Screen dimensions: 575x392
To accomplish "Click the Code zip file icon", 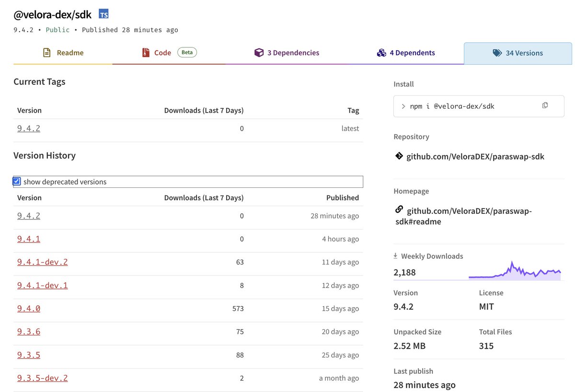I will tap(146, 53).
